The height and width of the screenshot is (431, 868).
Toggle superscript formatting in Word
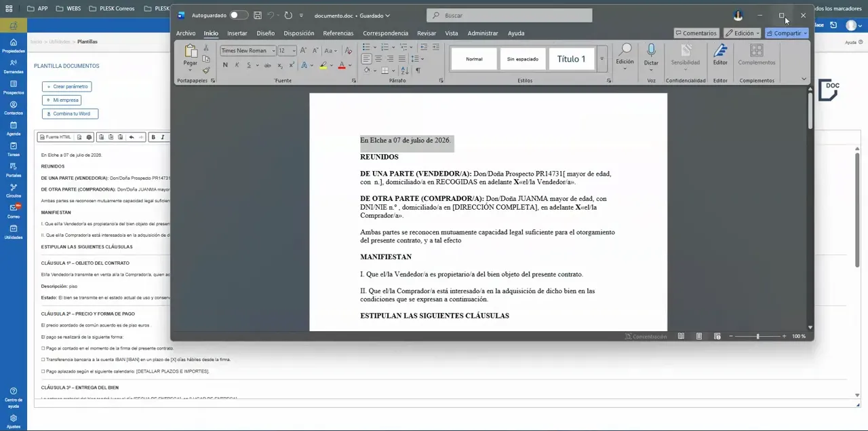tap(292, 65)
